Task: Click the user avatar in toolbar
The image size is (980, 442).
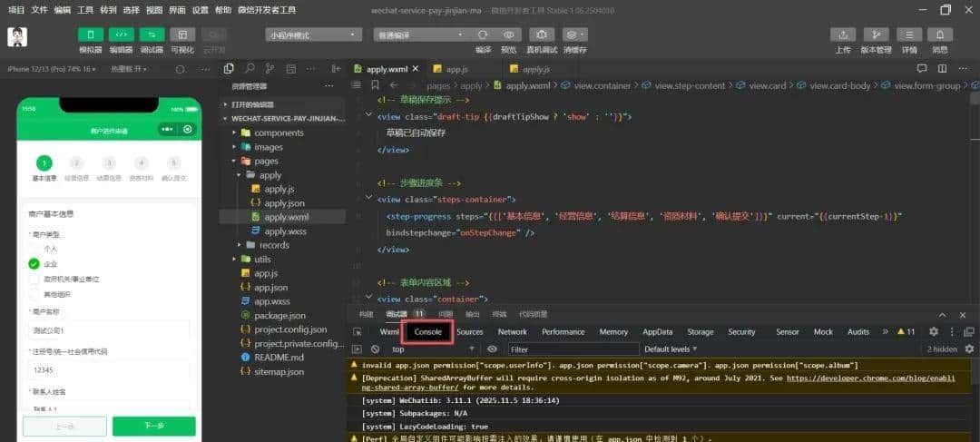Action: click(x=17, y=37)
